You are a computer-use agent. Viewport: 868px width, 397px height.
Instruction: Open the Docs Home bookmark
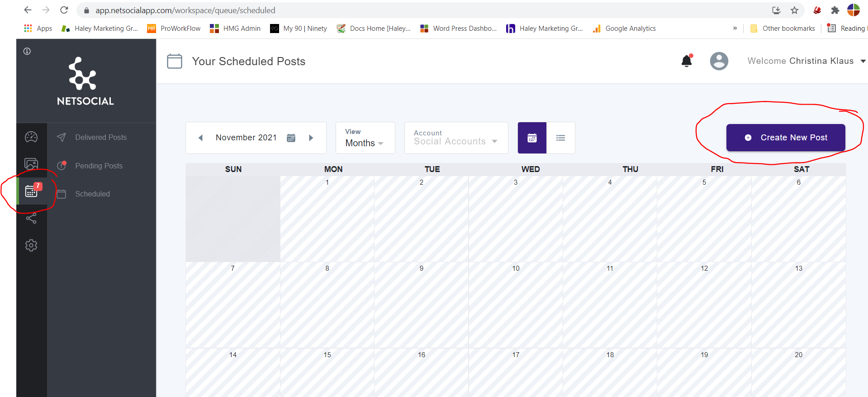pyautogui.click(x=374, y=28)
